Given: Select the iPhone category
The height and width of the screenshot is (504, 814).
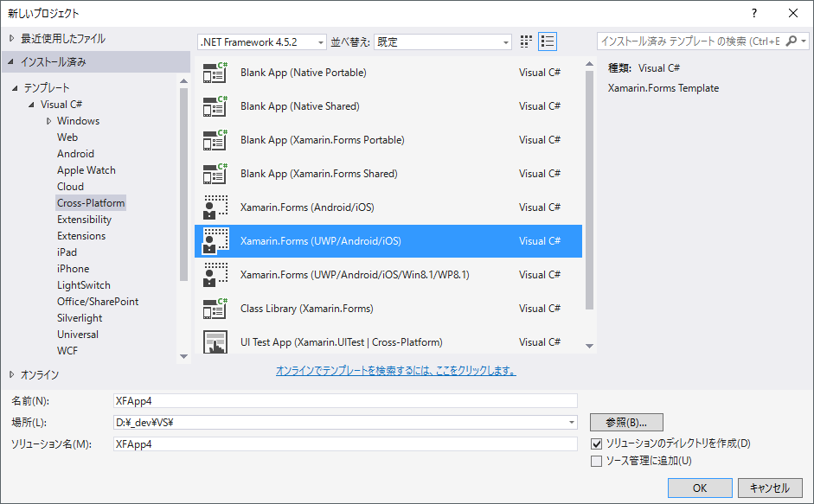Looking at the screenshot, I should click(x=74, y=269).
